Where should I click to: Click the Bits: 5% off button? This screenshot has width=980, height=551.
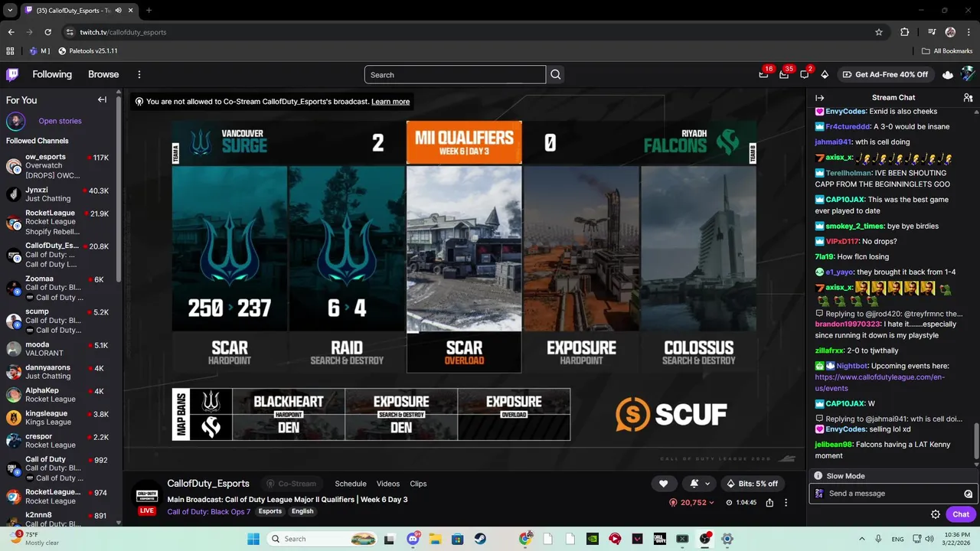(752, 484)
